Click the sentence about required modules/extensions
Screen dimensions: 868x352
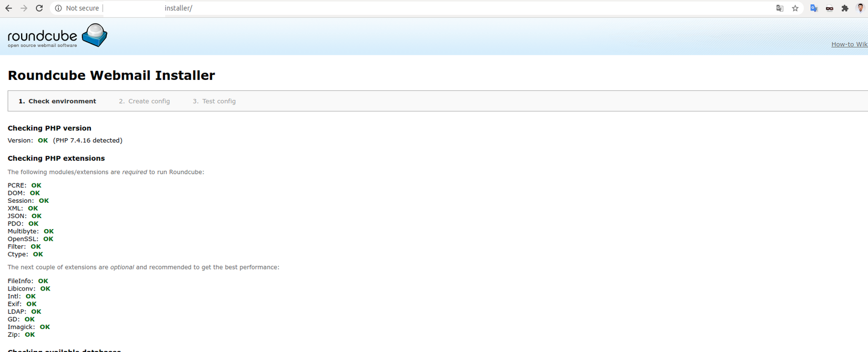[x=106, y=172]
